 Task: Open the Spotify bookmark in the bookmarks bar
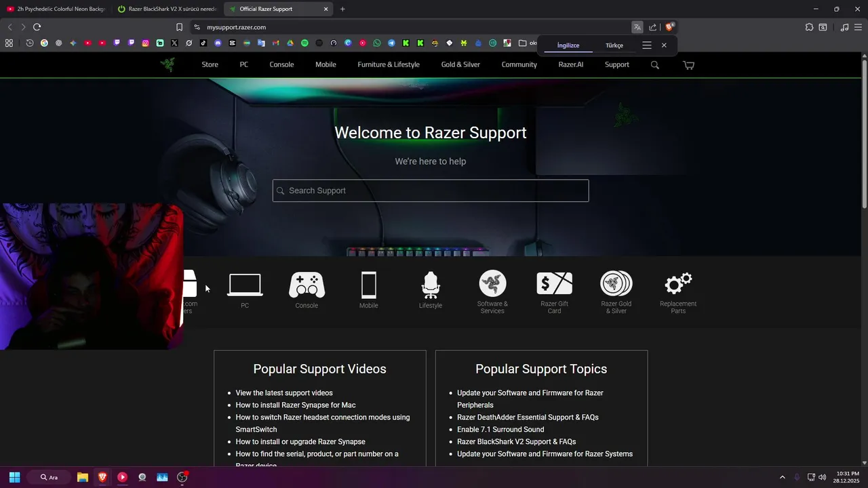point(304,43)
